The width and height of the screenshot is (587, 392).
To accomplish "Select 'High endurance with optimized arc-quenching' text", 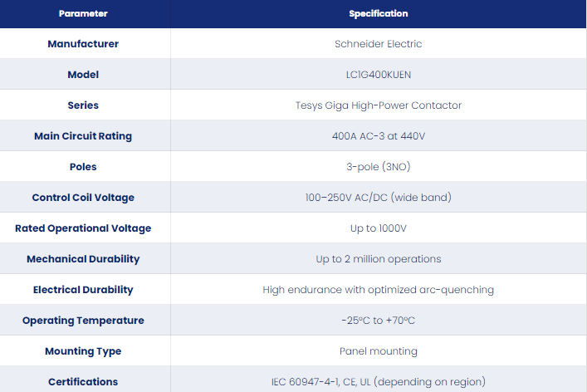I will point(379,289).
